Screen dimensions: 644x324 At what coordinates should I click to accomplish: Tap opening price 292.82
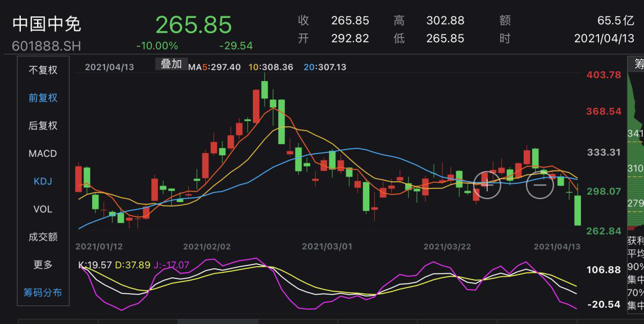pos(350,39)
